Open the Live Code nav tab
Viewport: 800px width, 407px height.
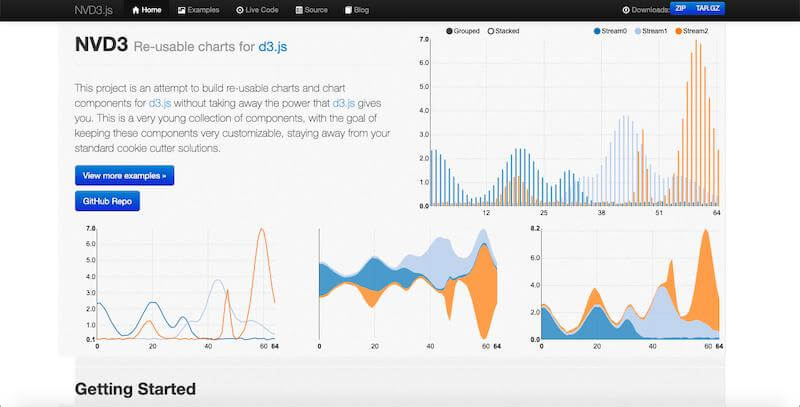coord(257,10)
